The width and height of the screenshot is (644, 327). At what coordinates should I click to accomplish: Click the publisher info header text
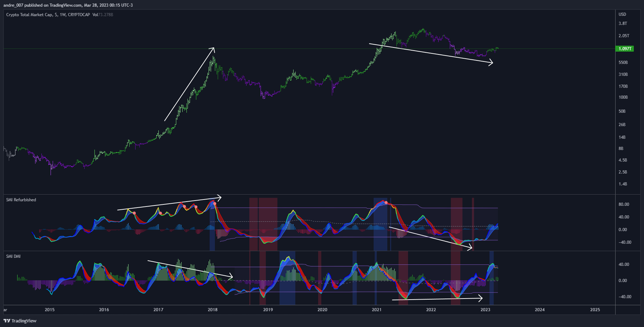pyautogui.click(x=68, y=5)
